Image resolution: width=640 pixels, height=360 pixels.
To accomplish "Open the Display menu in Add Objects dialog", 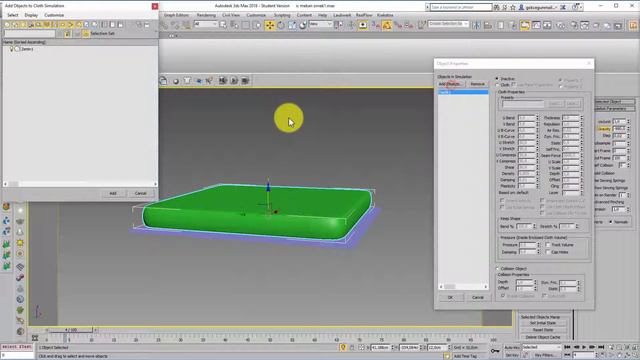I will [31, 15].
